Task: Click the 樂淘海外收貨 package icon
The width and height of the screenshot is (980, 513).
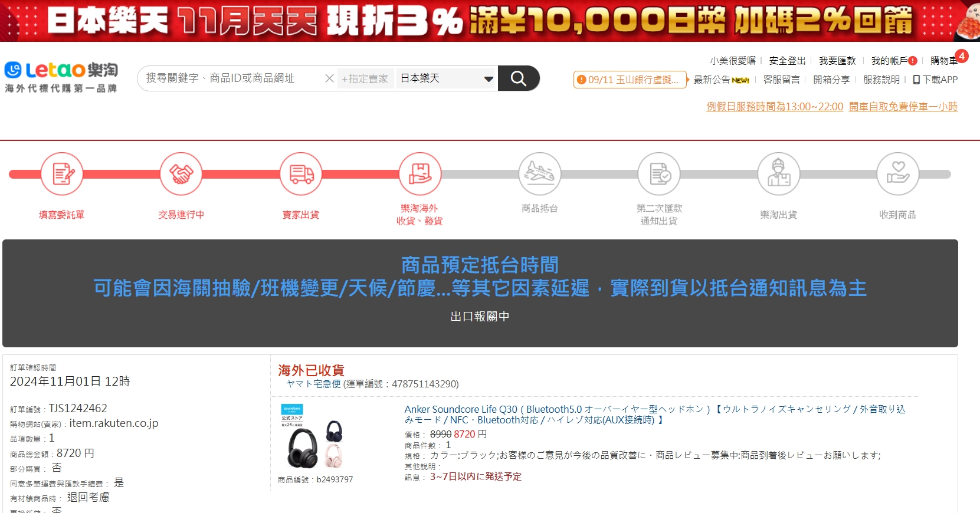Action: click(420, 174)
